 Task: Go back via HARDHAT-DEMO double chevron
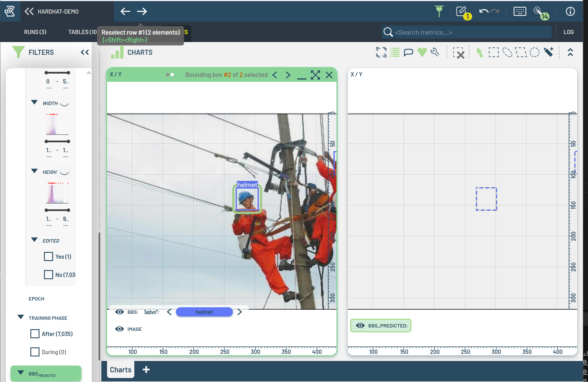pyautogui.click(x=29, y=11)
